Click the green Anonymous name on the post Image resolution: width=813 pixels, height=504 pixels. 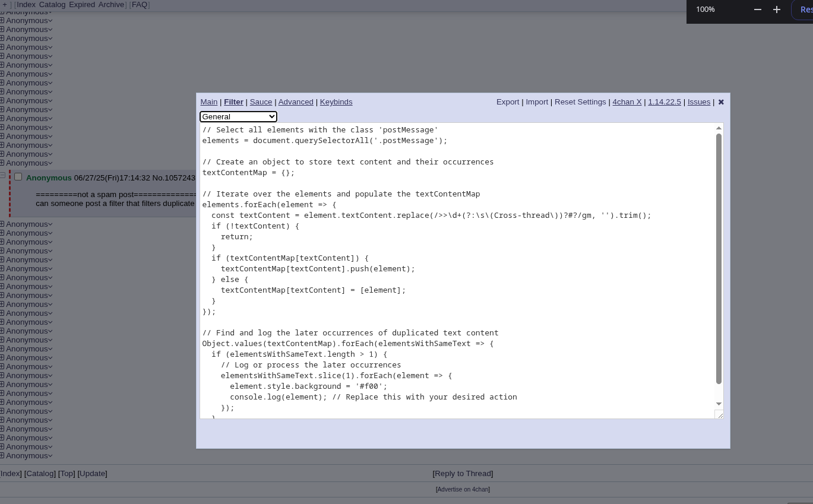tap(49, 178)
